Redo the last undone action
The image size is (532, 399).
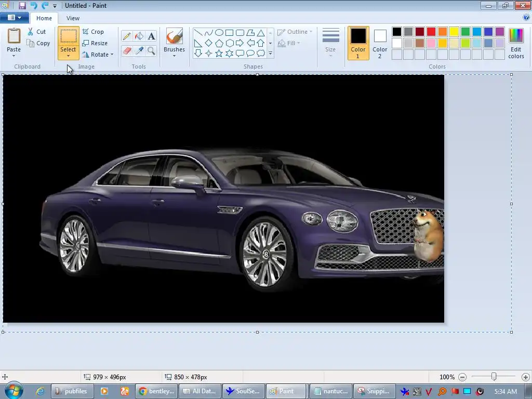point(45,5)
